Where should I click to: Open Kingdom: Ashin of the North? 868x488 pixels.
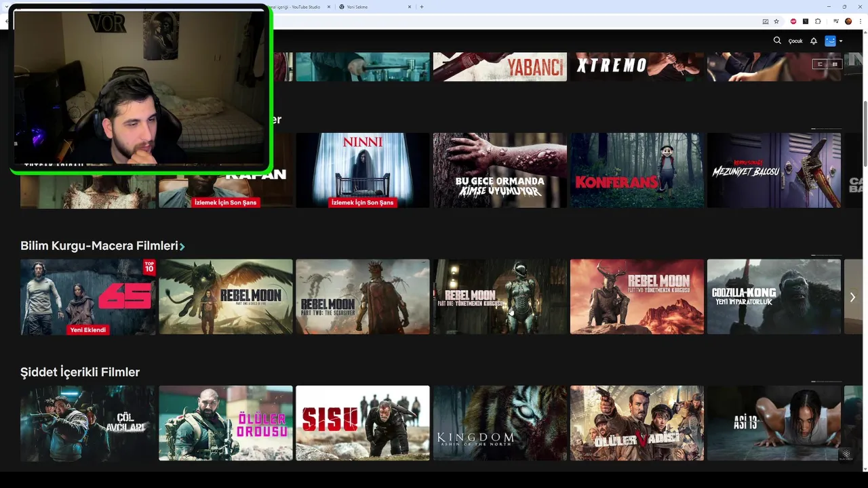coord(500,423)
